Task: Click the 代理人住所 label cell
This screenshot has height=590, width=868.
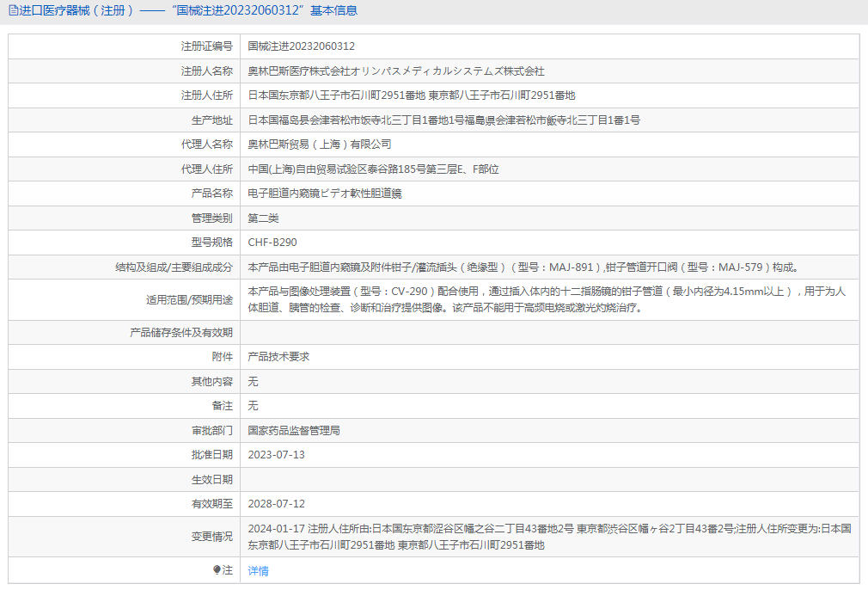Action: 124,169
